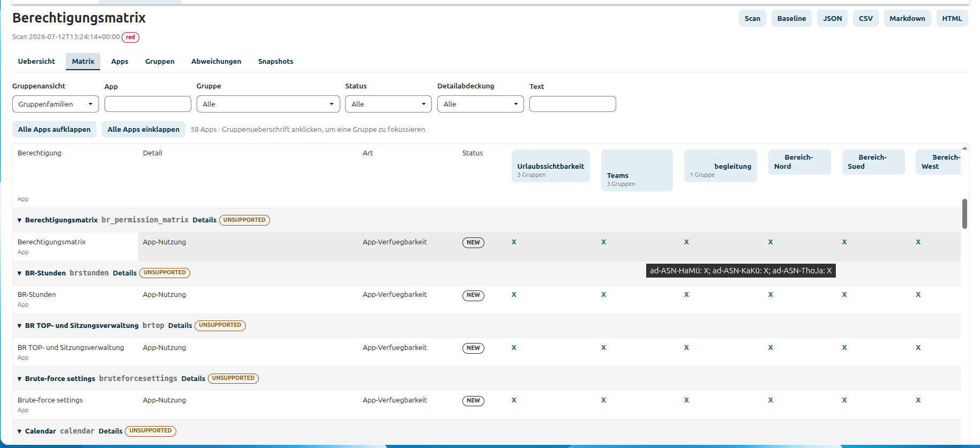The width and height of the screenshot is (980, 448).
Task: Open the Uebersicht tab
Action: [36, 62]
